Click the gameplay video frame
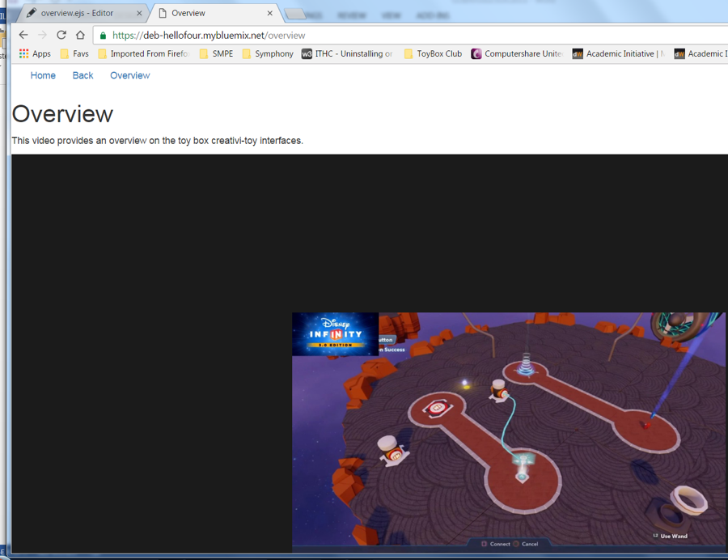This screenshot has height=560, width=728. [x=509, y=432]
